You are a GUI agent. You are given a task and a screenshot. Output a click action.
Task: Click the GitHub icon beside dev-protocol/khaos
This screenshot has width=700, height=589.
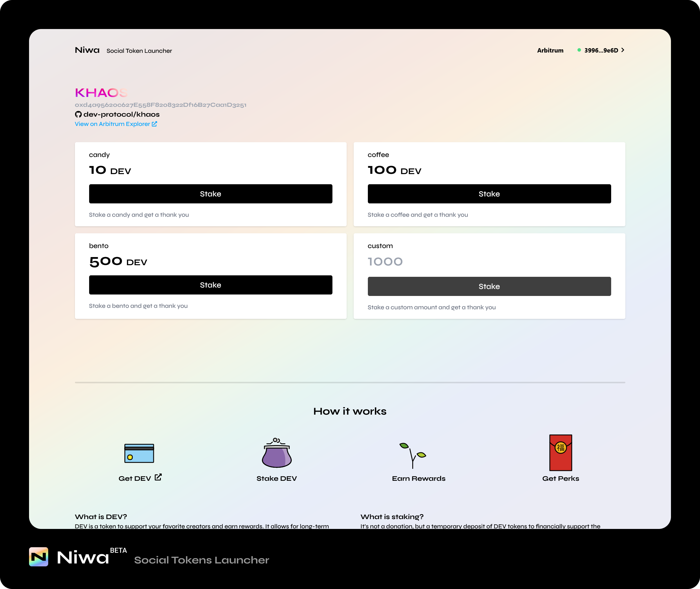pyautogui.click(x=79, y=114)
